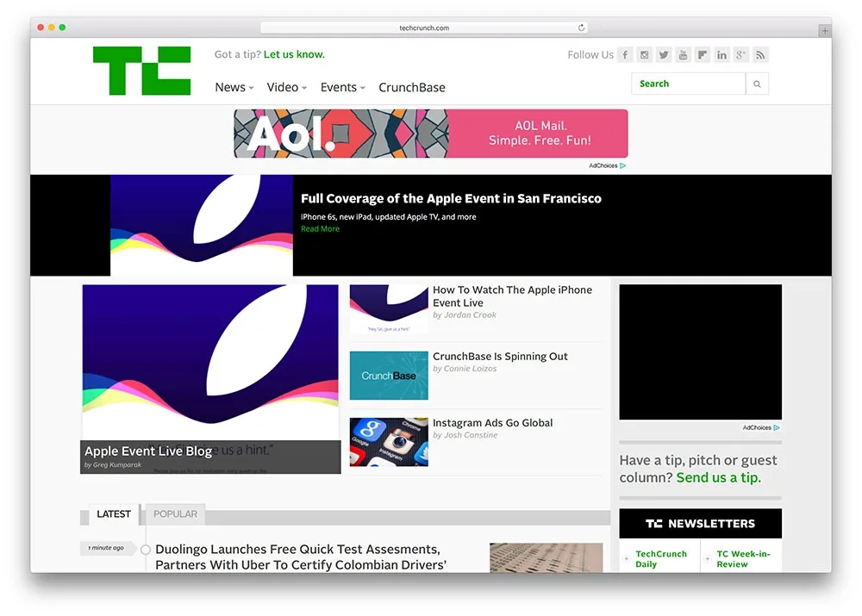The height and width of the screenshot is (616, 862).
Task: Switch to the POPULAR tab
Action: [175, 514]
